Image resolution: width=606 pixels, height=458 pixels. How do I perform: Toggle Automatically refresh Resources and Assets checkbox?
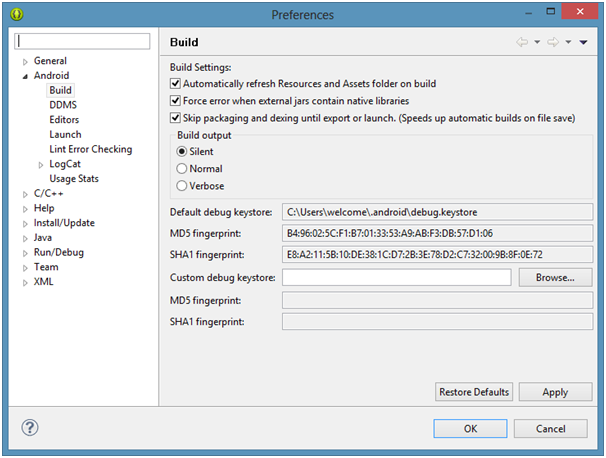(175, 83)
